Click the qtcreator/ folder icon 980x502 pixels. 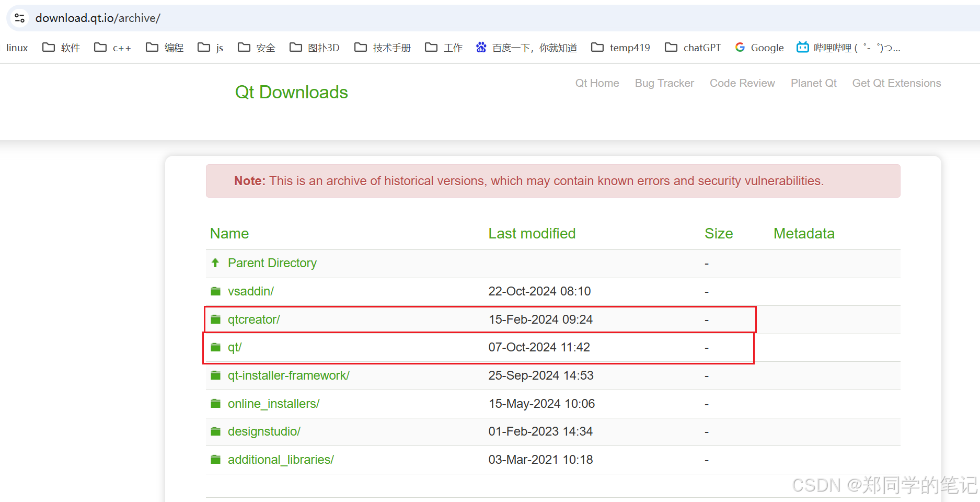click(215, 319)
